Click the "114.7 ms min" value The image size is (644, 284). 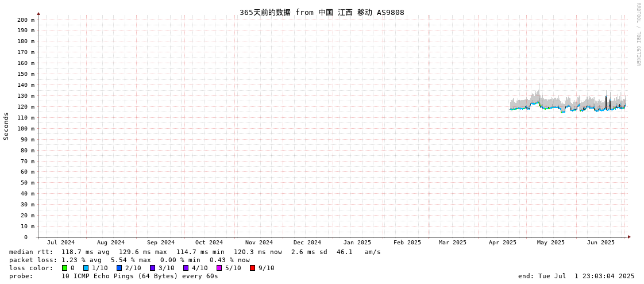point(200,252)
